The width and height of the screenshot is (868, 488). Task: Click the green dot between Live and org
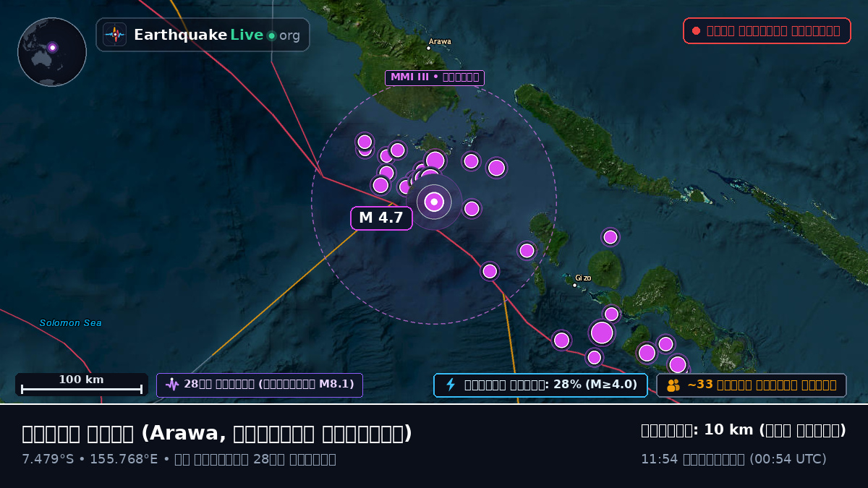[271, 35]
